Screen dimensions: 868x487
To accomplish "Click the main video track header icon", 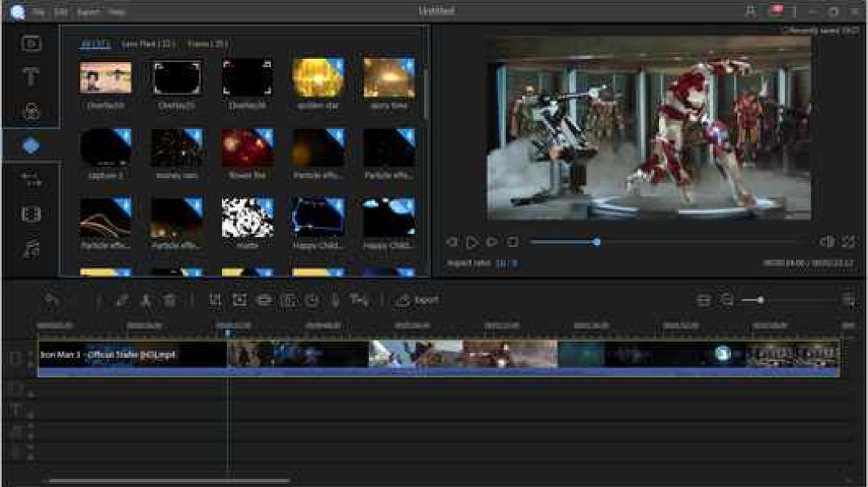I will 15,357.
